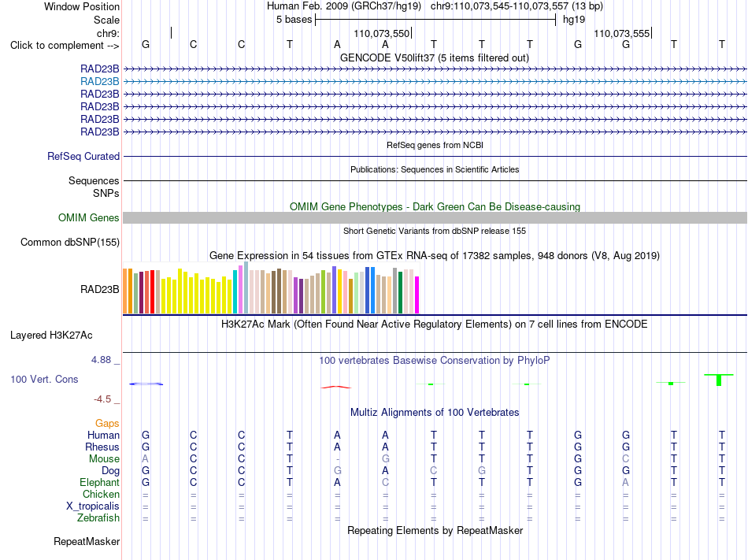Click the '5 bases' scale bar label
The height and width of the screenshot is (560, 748).
tap(294, 20)
